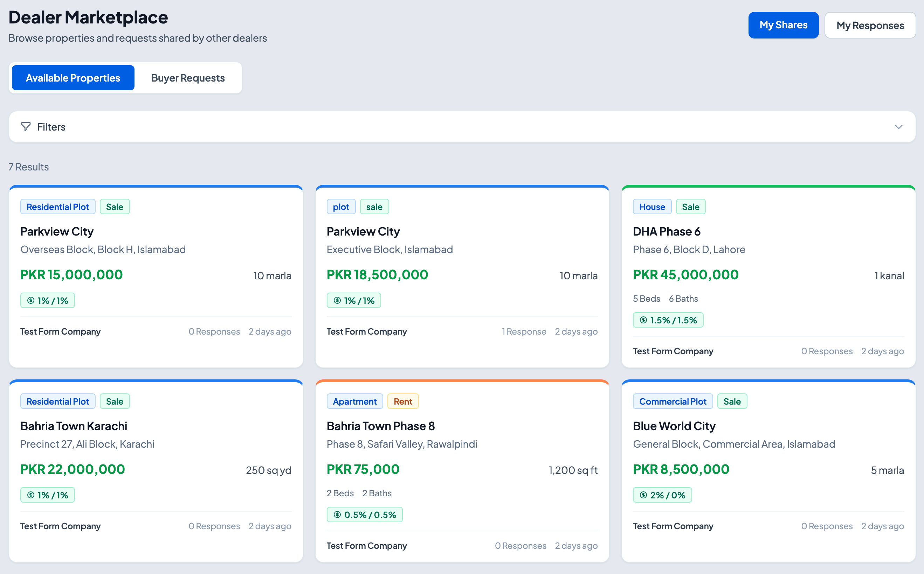This screenshot has height=574, width=924.
Task: Click the commission icon on the PKR 18,500,000 card
Action: coord(337,301)
